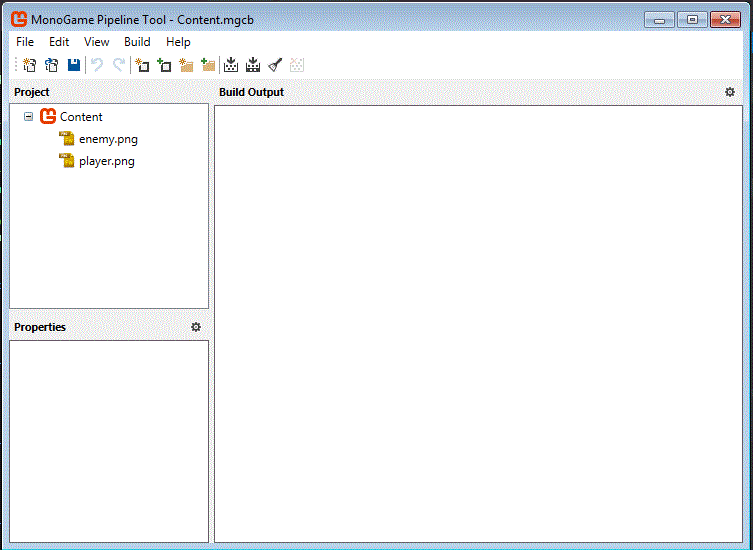753x550 pixels.
Task: Click the Undo arrow icon
Action: click(97, 65)
